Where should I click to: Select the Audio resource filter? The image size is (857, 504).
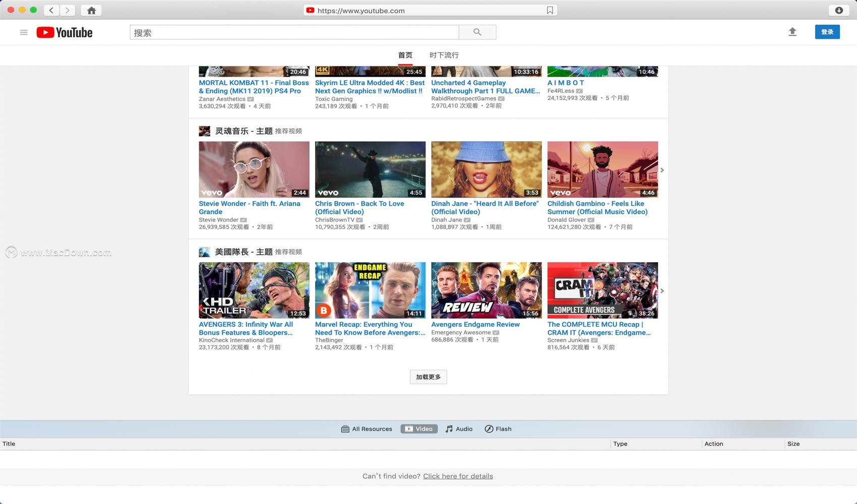pos(459,429)
